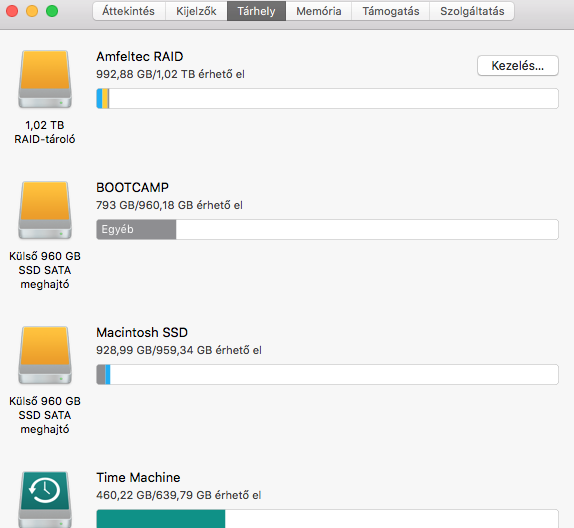Open the Kijelzők tab
Image resolution: width=574 pixels, height=528 pixels.
coord(196,11)
